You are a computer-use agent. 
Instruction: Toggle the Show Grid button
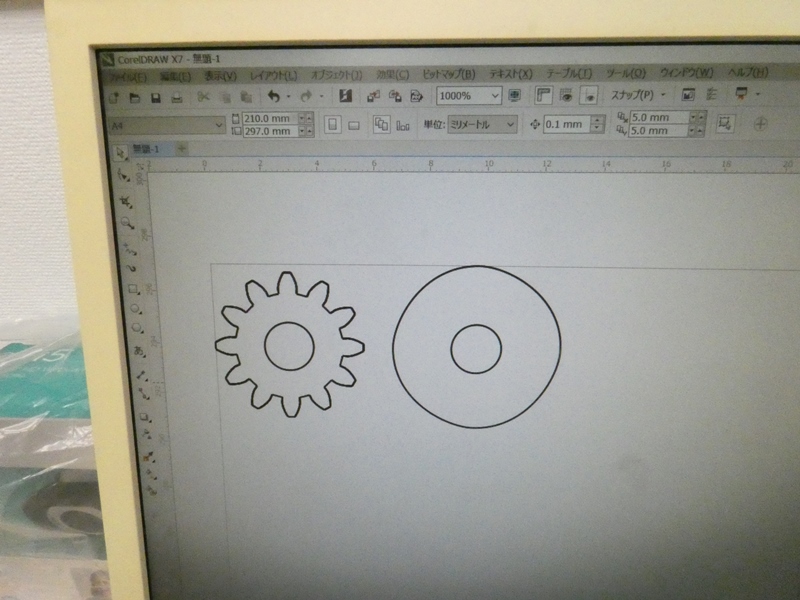point(566,95)
